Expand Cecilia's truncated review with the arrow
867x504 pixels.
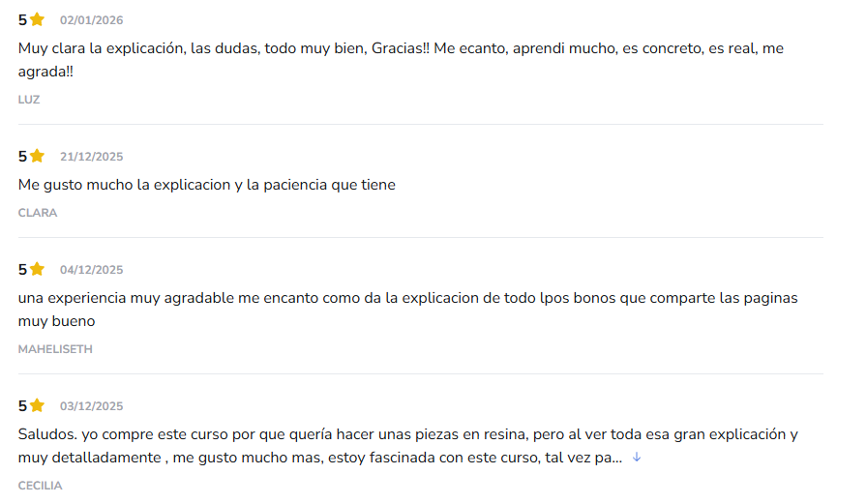(636, 457)
